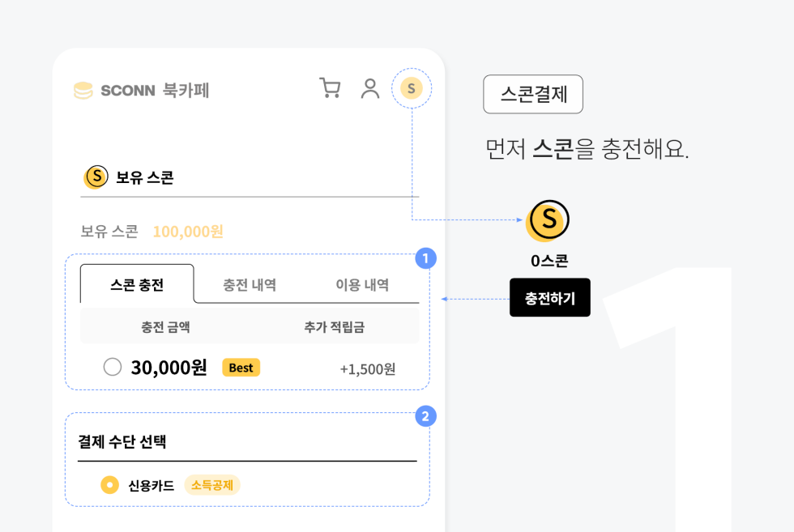Click the 소득공제 tag next to 신용카드
Screen dimensions: 794x532
click(212, 485)
